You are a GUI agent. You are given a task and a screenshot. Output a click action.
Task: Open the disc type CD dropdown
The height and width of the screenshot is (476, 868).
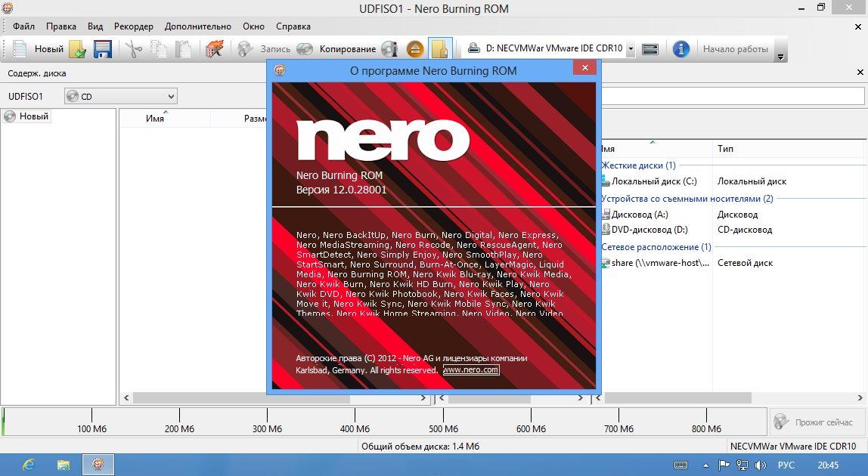pyautogui.click(x=121, y=96)
